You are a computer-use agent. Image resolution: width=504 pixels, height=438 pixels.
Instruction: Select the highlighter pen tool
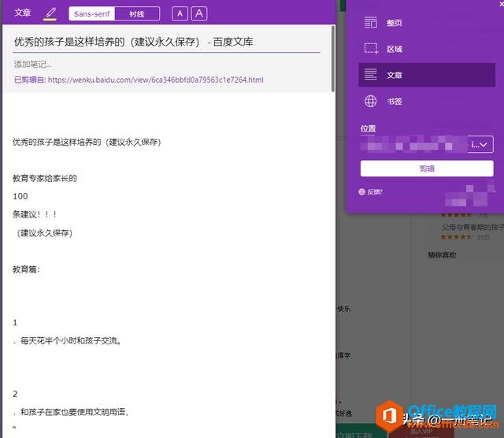(x=50, y=13)
